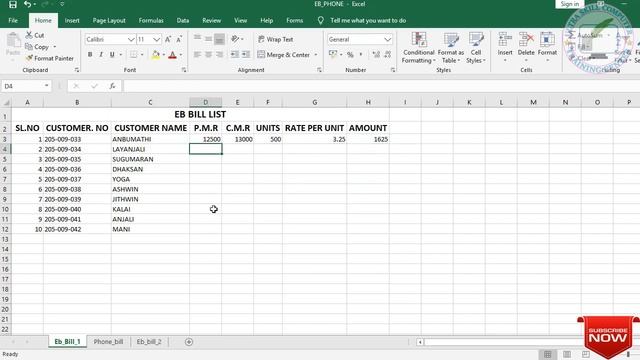
Task: Open Conditional Formatting menu
Action: tap(419, 48)
